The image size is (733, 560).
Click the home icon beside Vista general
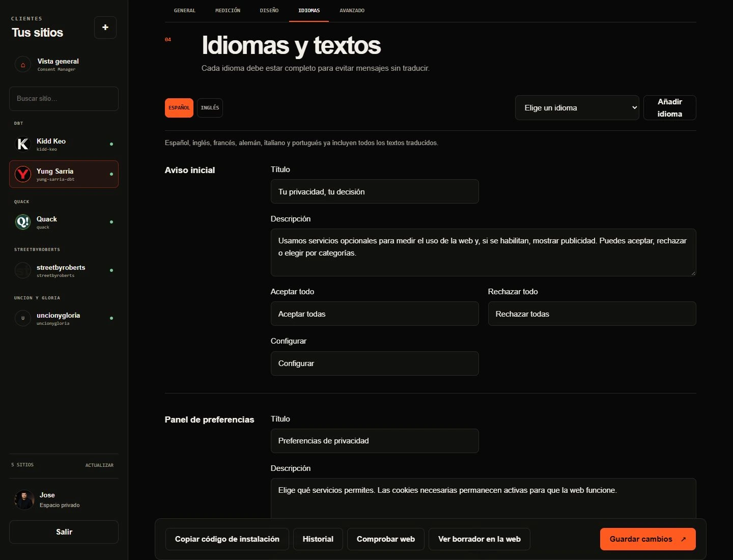[x=23, y=65]
